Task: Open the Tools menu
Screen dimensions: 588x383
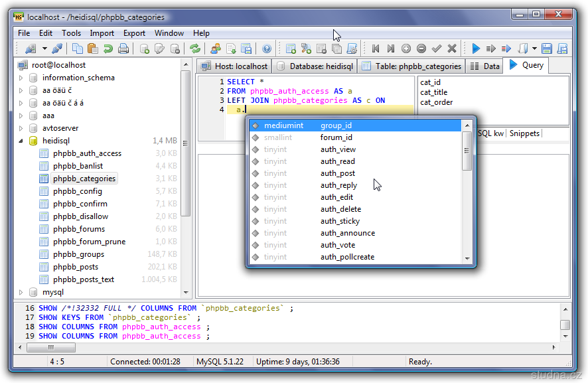Action: point(71,33)
